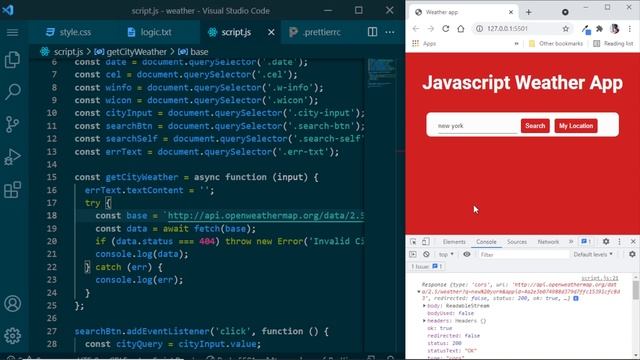Switch to the DevTools Elements tab
This screenshot has width=640, height=360.
pyautogui.click(x=454, y=242)
